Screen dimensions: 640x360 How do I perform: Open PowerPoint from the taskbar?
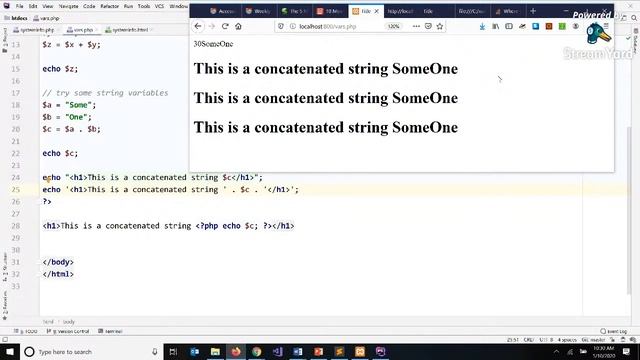318,351
